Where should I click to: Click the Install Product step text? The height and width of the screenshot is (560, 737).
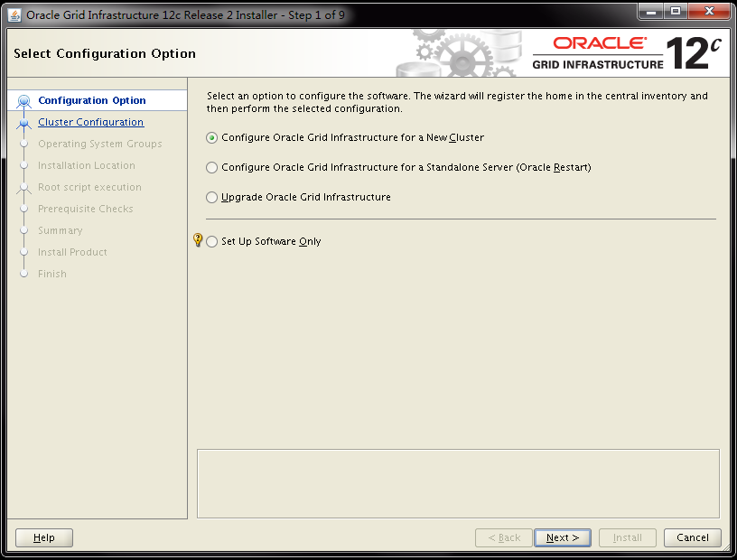click(72, 252)
